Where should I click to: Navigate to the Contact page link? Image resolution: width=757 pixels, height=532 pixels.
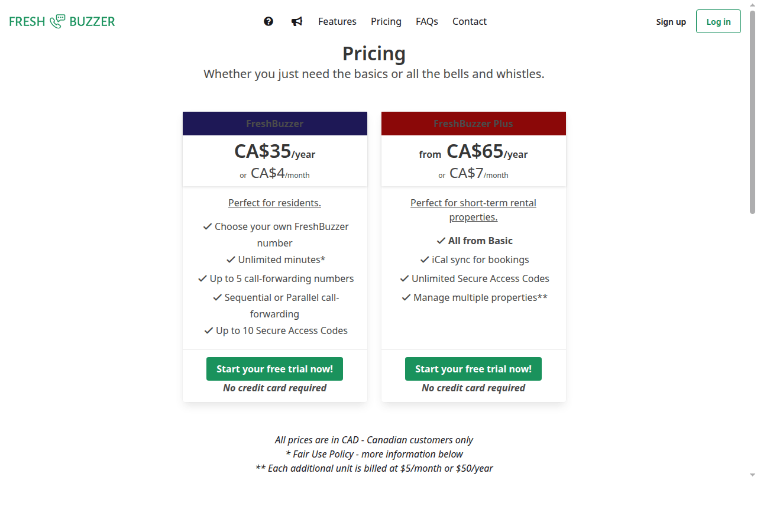(470, 21)
